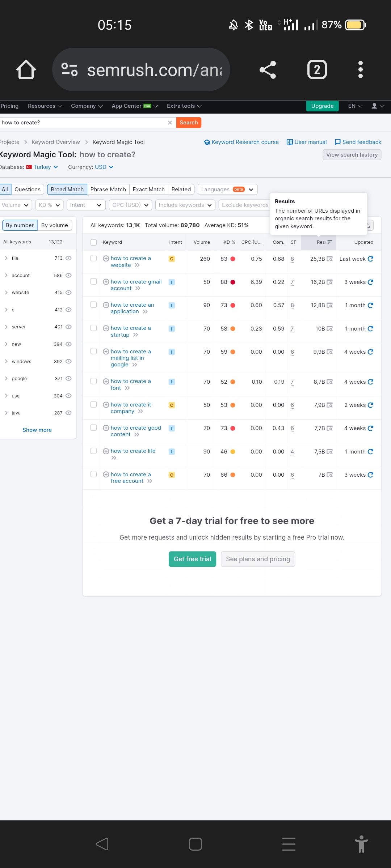The width and height of the screenshot is (391, 868).
Task: Tap the browser home icon
Action: [26, 69]
